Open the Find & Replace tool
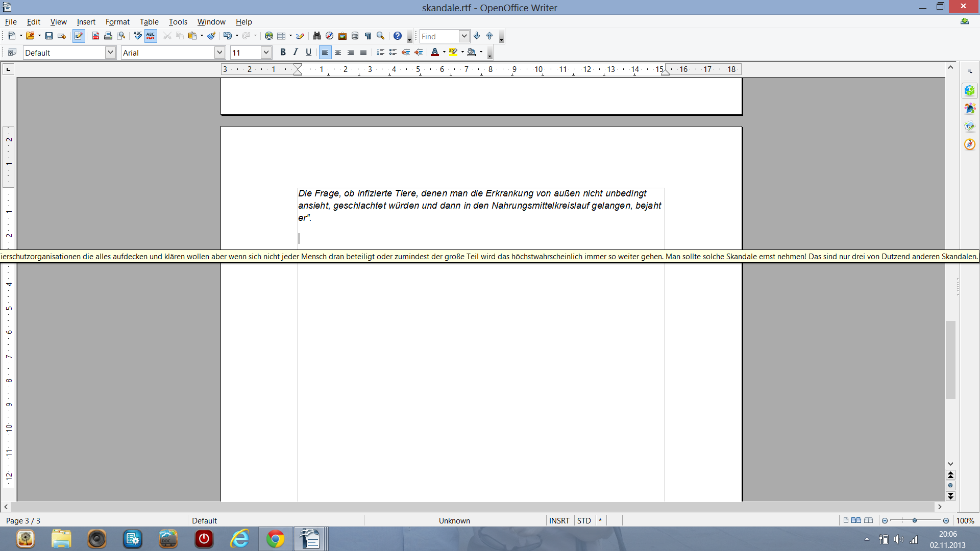Viewport: 980px width, 551px height. pyautogui.click(x=317, y=36)
